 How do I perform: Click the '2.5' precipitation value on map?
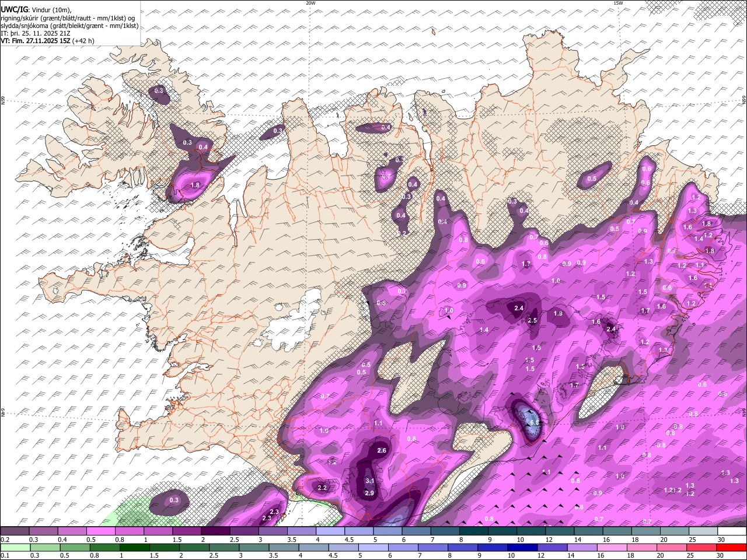click(x=532, y=320)
